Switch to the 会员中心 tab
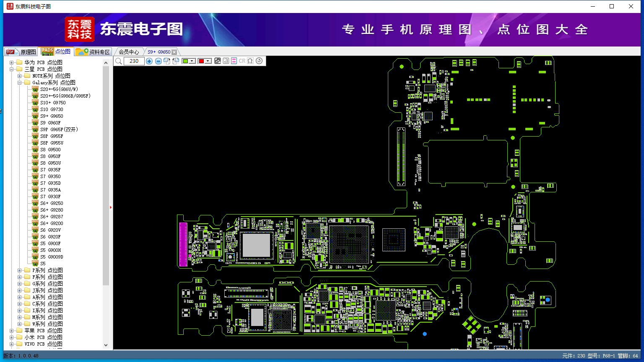Image resolution: width=644 pixels, height=362 pixels. [128, 52]
